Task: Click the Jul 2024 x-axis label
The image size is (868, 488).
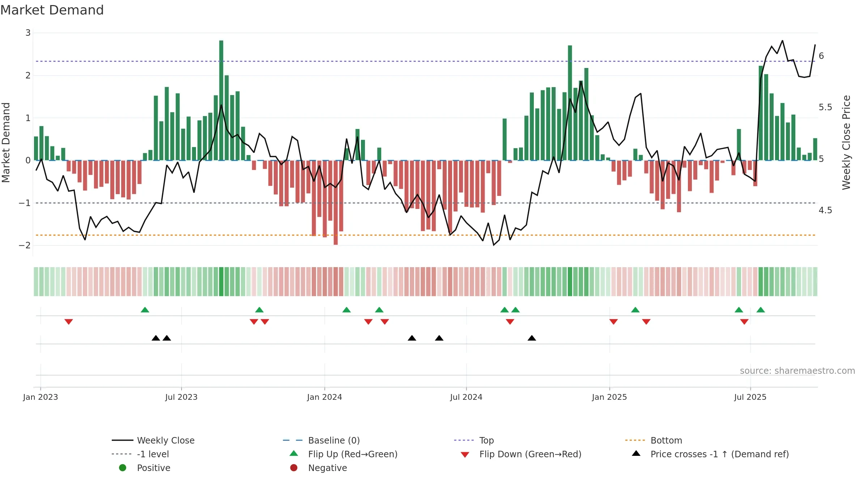Action: [466, 397]
